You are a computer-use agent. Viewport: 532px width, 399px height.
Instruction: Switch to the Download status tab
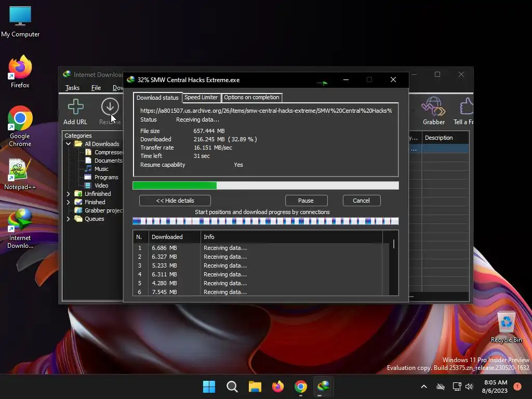(x=157, y=98)
